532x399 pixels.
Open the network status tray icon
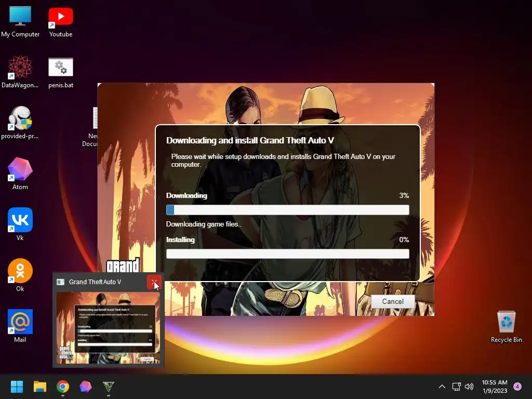click(x=456, y=387)
